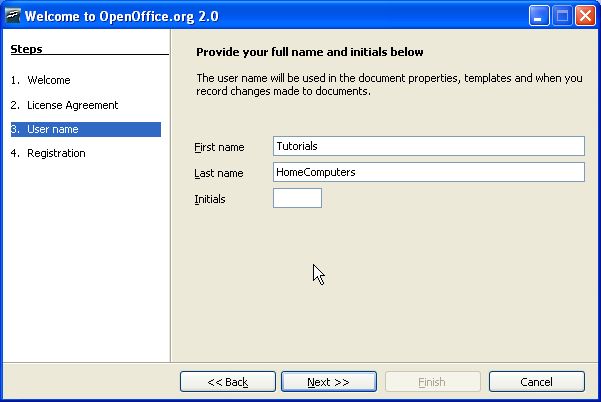The height and width of the screenshot is (402, 601).
Task: Click the 'Last name' label
Action: tap(218, 173)
